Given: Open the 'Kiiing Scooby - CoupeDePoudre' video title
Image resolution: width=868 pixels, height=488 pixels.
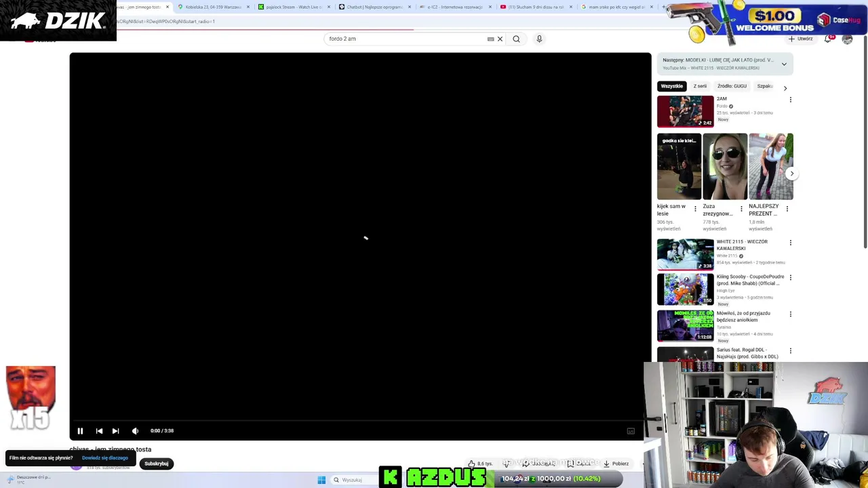Looking at the screenshot, I should (750, 280).
